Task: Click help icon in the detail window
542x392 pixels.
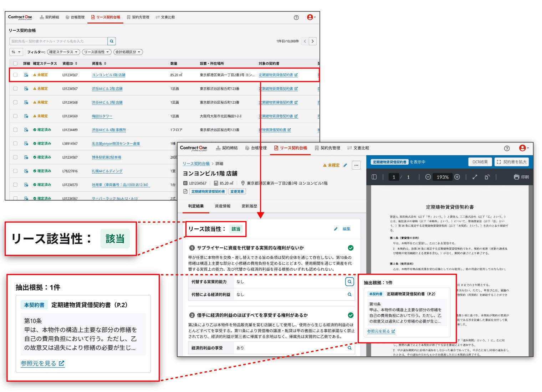Action: click(507, 148)
